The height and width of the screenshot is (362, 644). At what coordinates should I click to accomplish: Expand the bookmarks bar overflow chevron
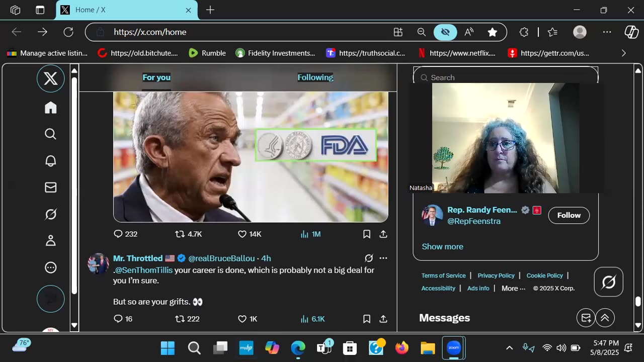(624, 53)
